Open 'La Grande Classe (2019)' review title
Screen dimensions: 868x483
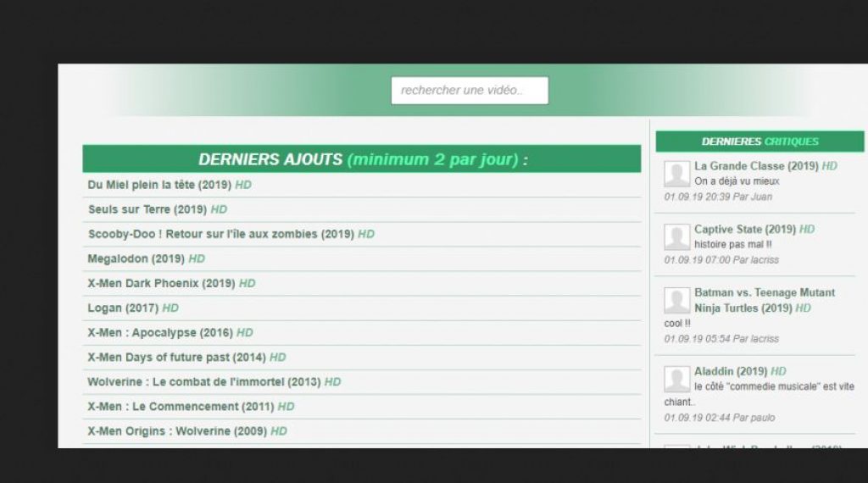tap(756, 166)
